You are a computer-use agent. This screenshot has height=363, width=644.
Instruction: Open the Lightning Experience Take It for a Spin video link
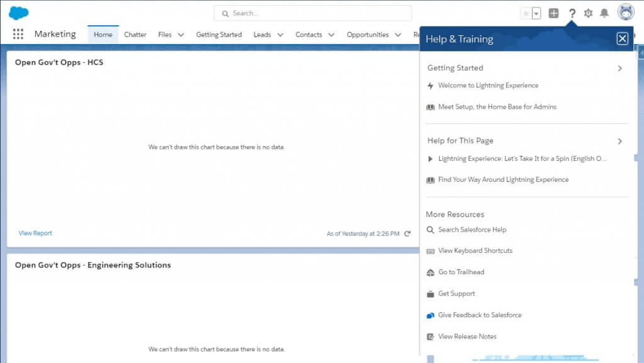522,159
